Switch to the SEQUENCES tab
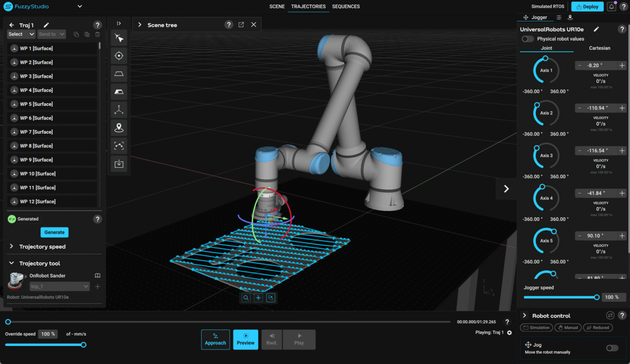The width and height of the screenshot is (630, 364). pyautogui.click(x=346, y=7)
